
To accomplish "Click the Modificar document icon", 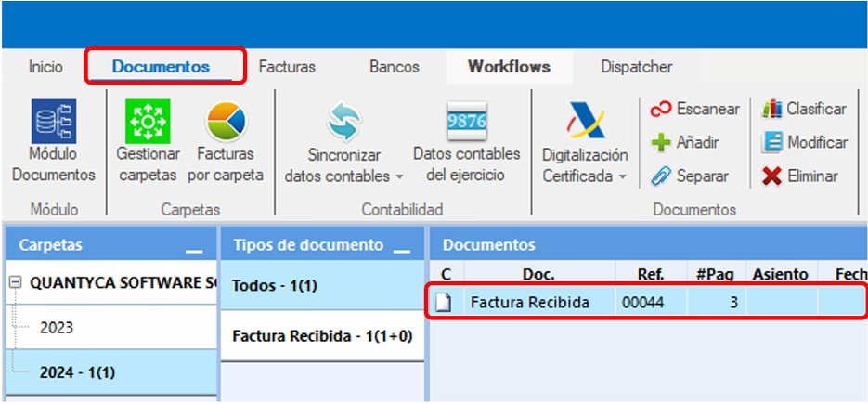I will click(x=771, y=142).
